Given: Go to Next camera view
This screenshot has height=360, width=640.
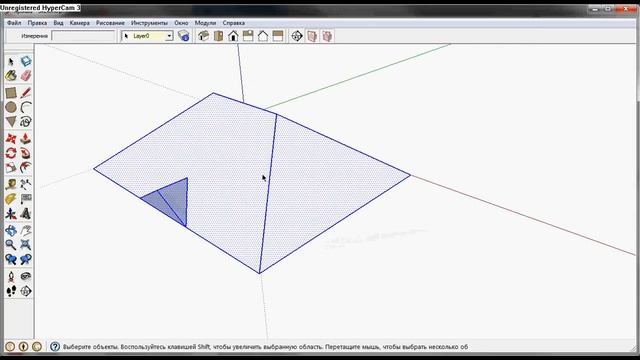Looking at the screenshot, I should click(26, 259).
